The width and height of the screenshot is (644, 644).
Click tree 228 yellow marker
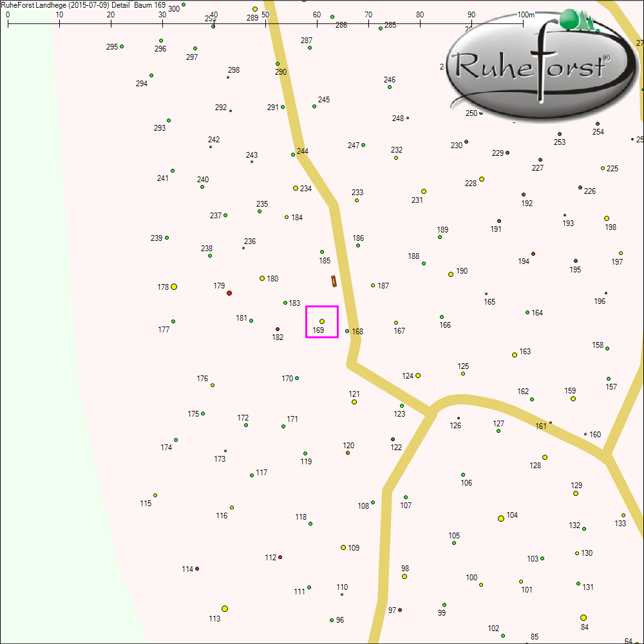482,179
